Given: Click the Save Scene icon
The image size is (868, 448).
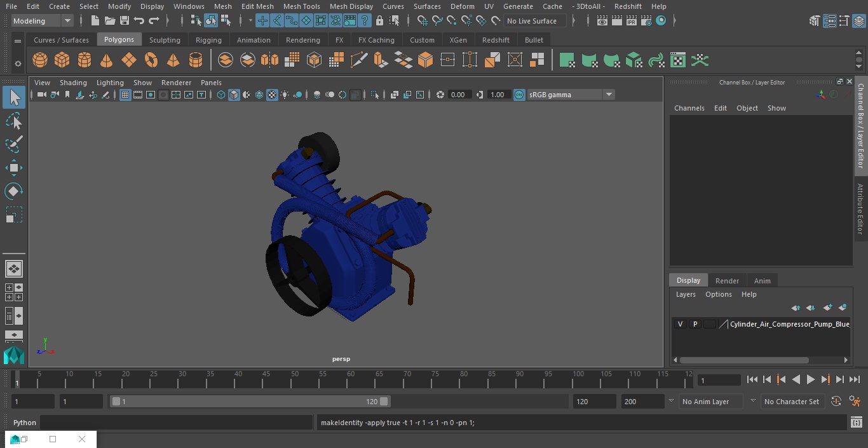Looking at the screenshot, I should (x=125, y=21).
